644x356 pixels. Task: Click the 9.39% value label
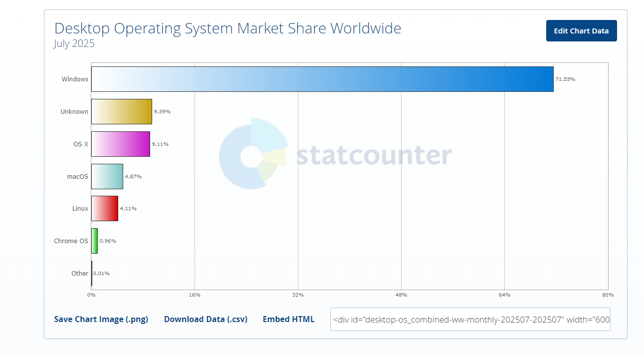coord(162,112)
